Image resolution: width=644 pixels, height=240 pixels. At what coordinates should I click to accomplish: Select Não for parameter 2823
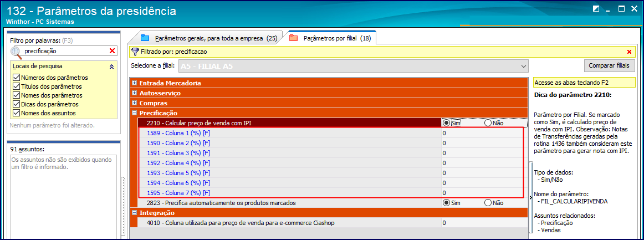tap(488, 203)
